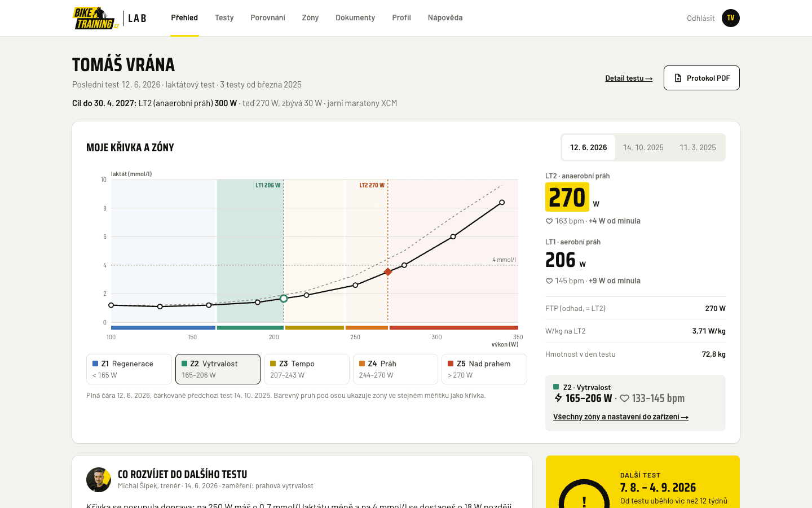Click the Bike Training Lab logo
This screenshot has width=812, height=508.
109,18
